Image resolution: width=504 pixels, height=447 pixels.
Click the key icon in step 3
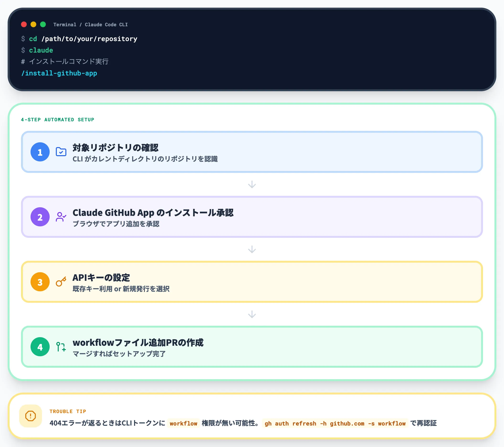[x=61, y=282]
